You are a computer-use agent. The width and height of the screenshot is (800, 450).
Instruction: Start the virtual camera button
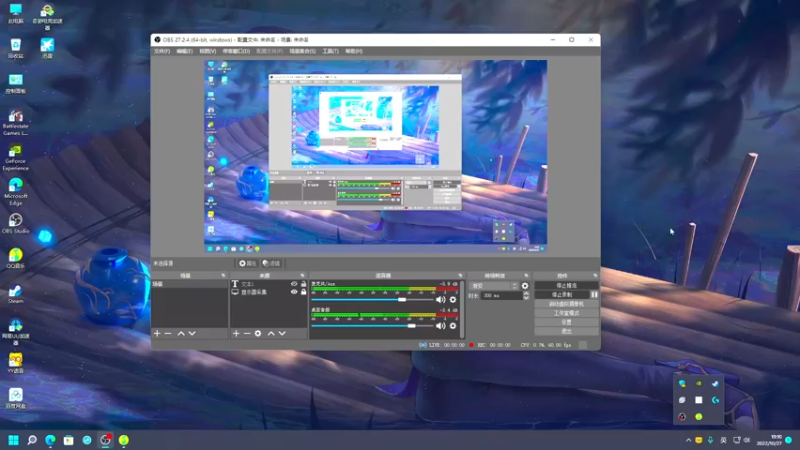pyautogui.click(x=566, y=304)
